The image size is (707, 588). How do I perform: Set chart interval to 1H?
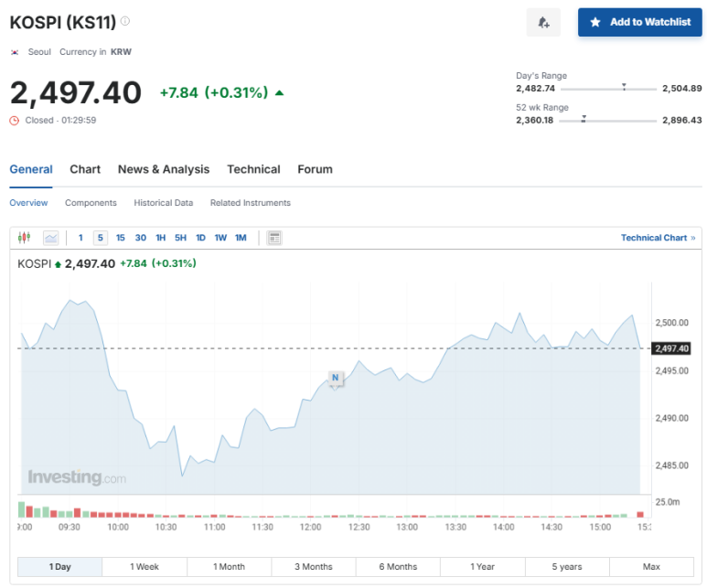161,238
